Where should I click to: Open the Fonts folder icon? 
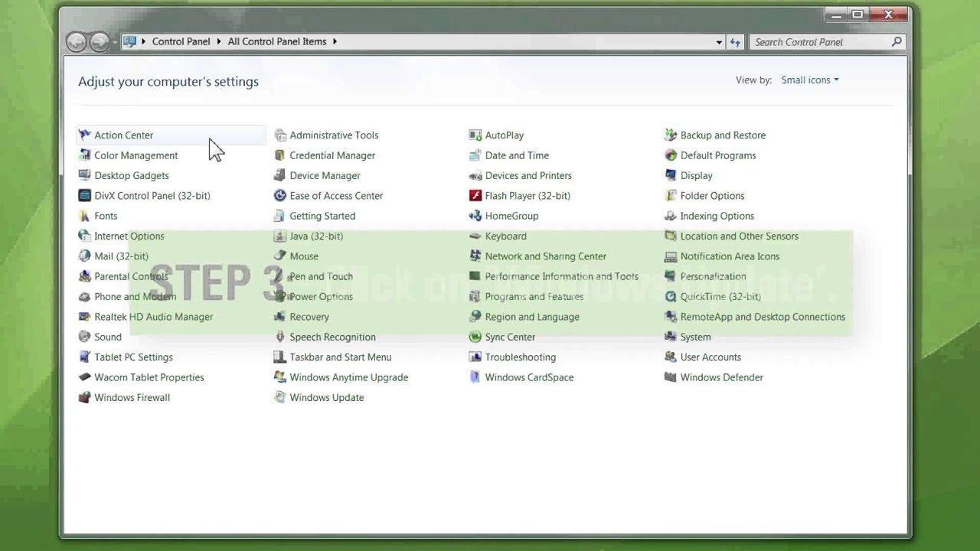pos(84,216)
